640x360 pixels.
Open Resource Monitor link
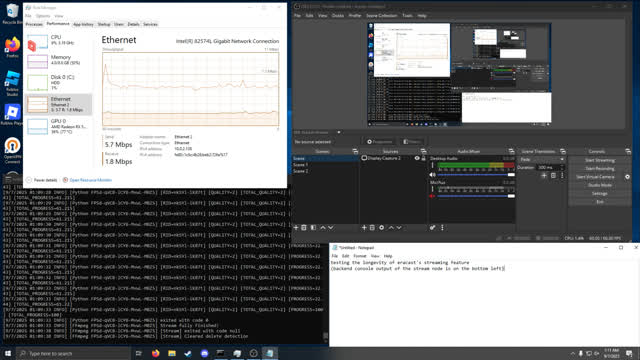(90, 180)
